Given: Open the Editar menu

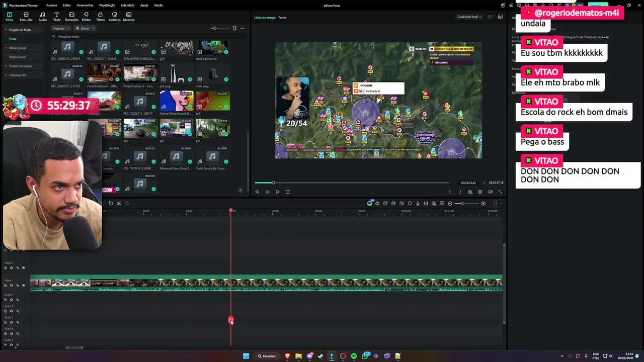Looking at the screenshot, I should 66,5.
